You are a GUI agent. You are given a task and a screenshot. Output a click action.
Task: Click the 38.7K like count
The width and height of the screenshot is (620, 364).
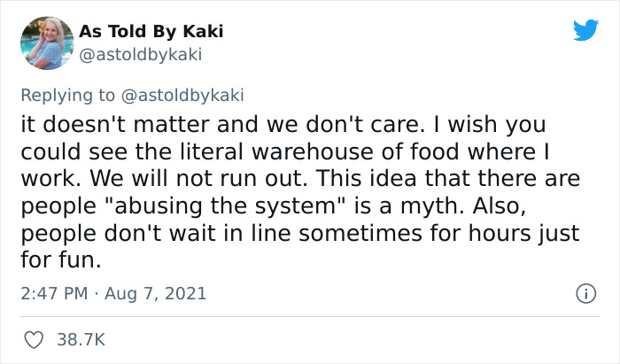click(x=80, y=339)
